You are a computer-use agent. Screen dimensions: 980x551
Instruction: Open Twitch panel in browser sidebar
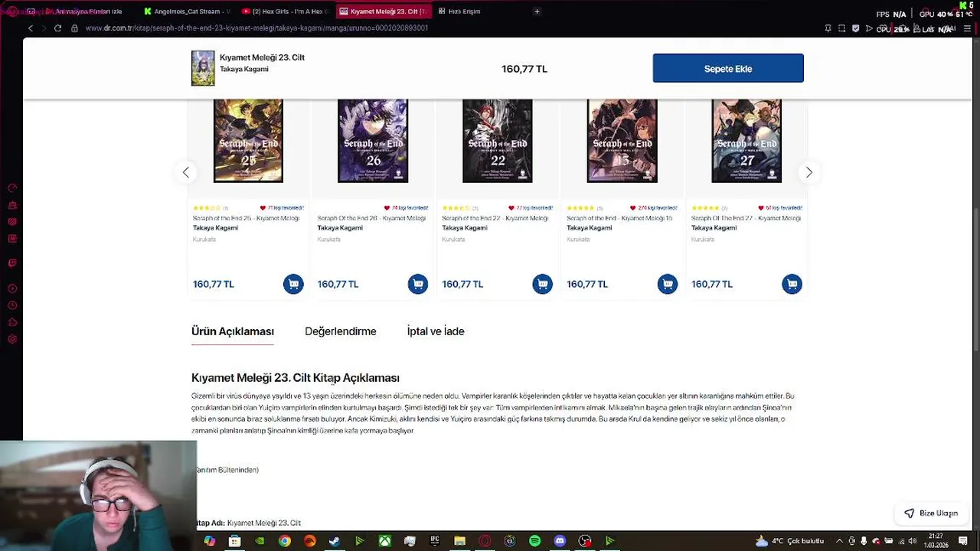[x=12, y=262]
